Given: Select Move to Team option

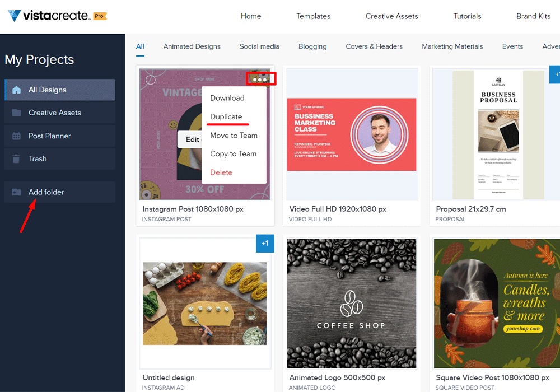Looking at the screenshot, I should pyautogui.click(x=234, y=136).
